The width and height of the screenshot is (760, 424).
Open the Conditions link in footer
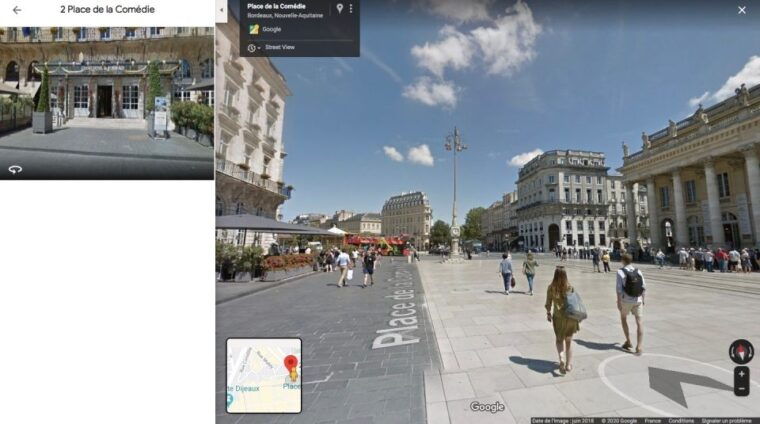click(x=681, y=420)
